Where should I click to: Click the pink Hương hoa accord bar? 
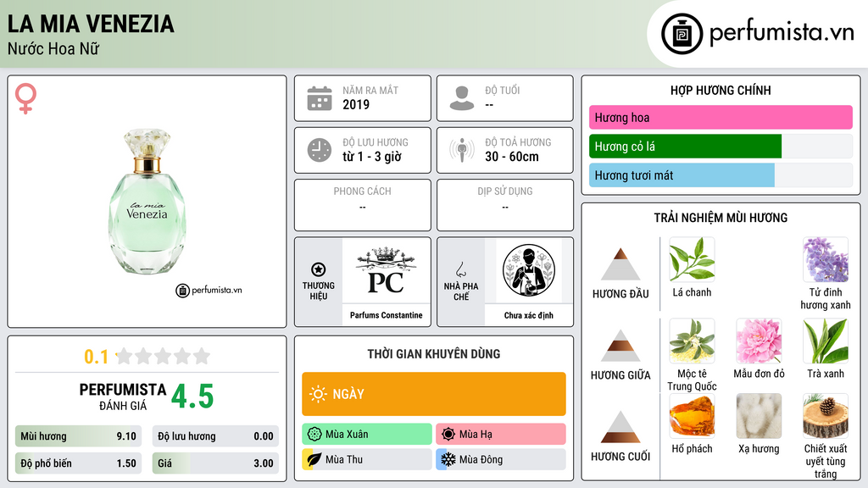coord(721,117)
